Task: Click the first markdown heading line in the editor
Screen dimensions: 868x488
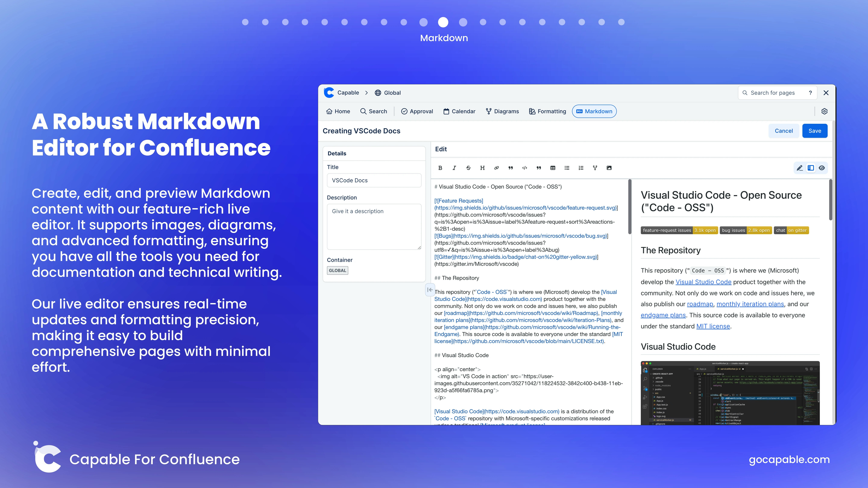Action: [x=498, y=187]
